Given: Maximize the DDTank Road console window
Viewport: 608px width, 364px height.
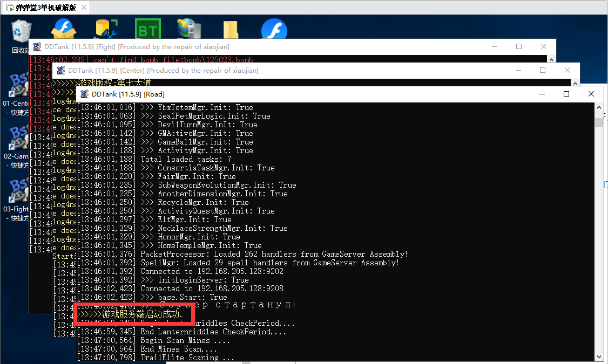Looking at the screenshot, I should click(566, 94).
